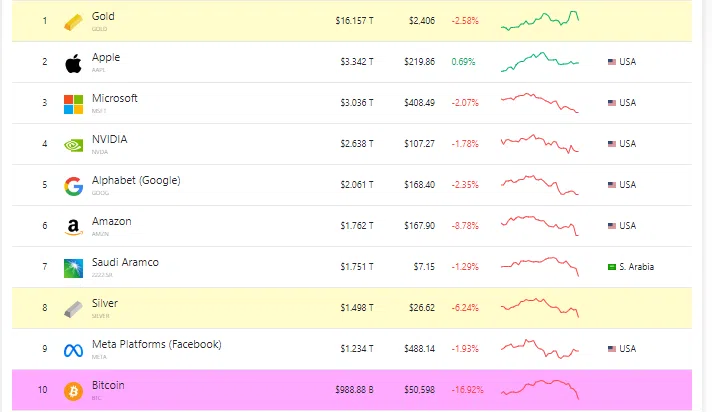The width and height of the screenshot is (712, 412).
Task: Open the Meta Platforms (Facebook) link
Action: [156, 344]
